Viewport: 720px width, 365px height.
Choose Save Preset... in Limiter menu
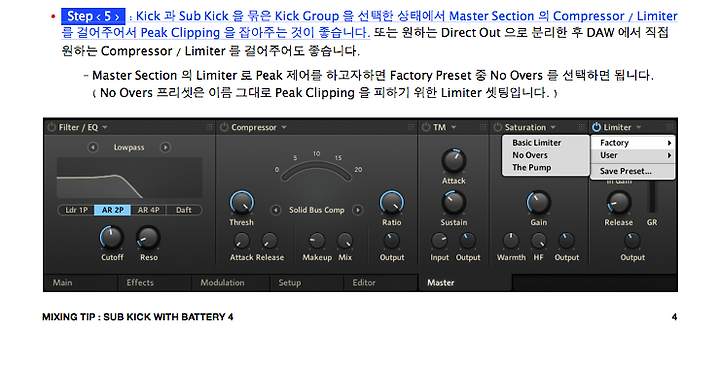pyautogui.click(x=633, y=171)
